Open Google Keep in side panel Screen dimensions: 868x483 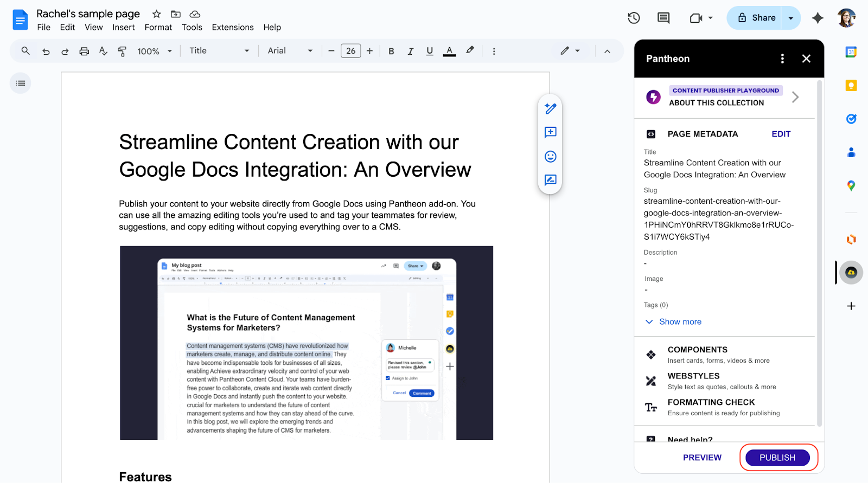[x=851, y=86]
